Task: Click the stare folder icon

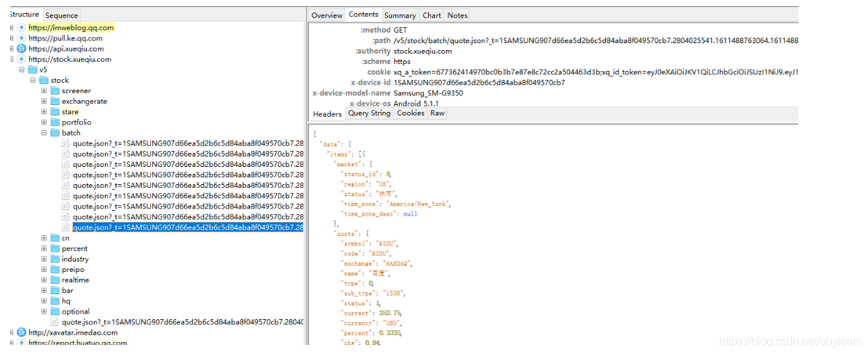Action: [55, 112]
